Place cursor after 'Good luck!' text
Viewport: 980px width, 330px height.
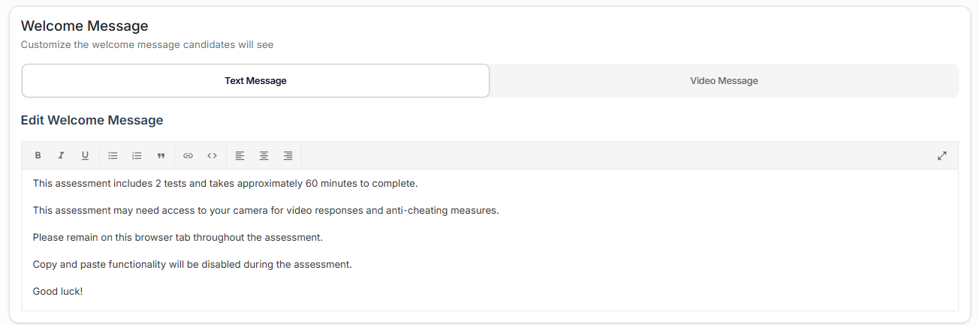(x=83, y=291)
